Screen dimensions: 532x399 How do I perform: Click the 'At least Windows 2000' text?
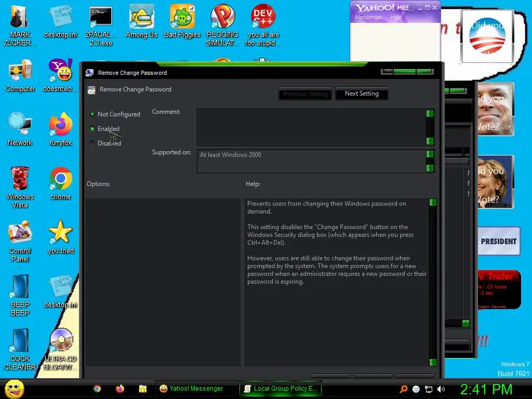(x=230, y=155)
